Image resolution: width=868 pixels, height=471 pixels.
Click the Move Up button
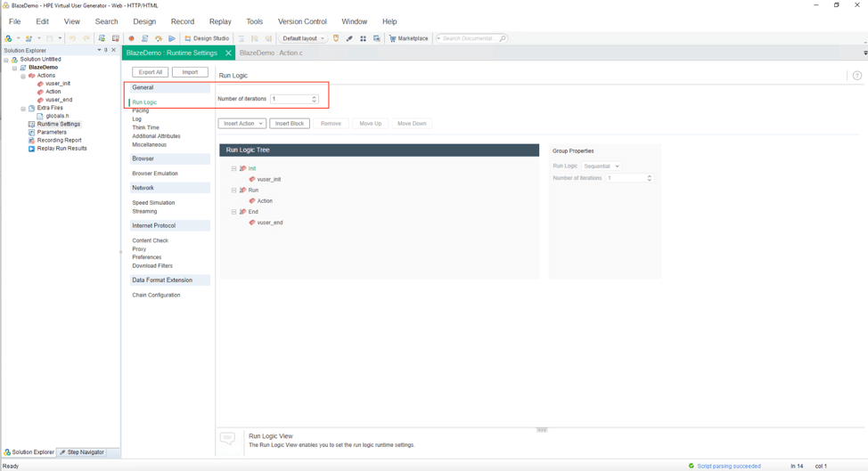(x=371, y=123)
